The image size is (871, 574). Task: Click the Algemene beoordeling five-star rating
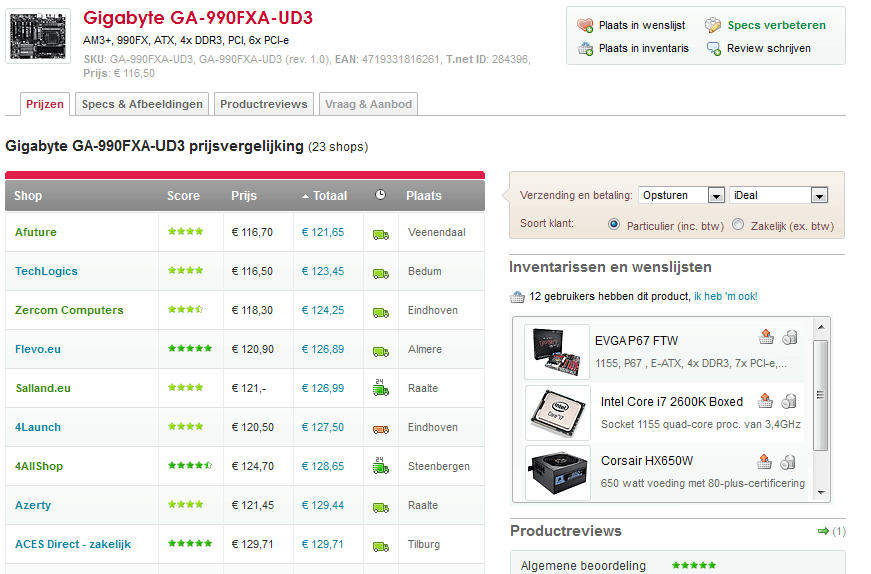[694, 565]
